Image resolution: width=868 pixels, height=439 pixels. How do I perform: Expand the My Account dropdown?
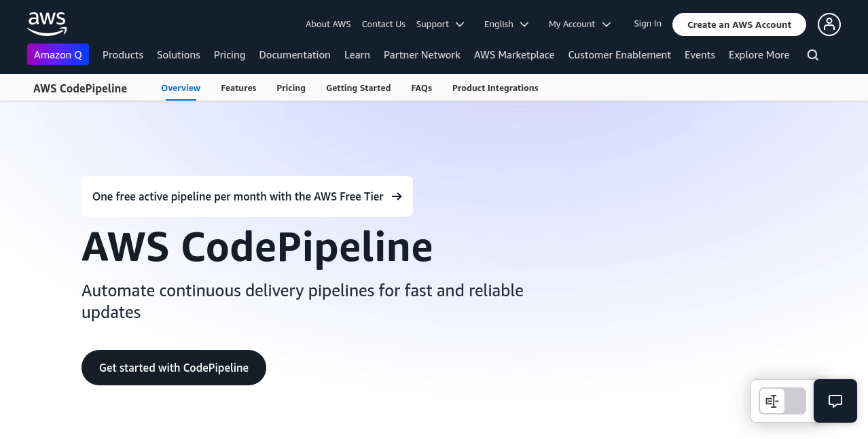580,24
